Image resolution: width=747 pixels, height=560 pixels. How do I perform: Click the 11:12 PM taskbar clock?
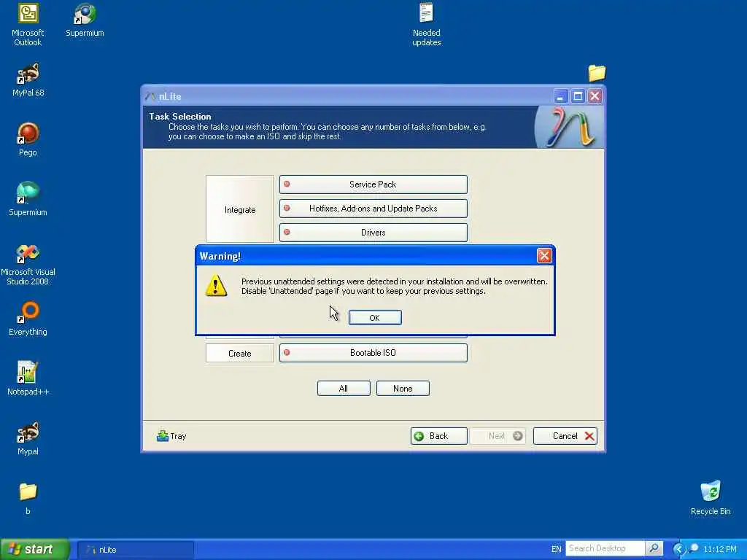720,549
